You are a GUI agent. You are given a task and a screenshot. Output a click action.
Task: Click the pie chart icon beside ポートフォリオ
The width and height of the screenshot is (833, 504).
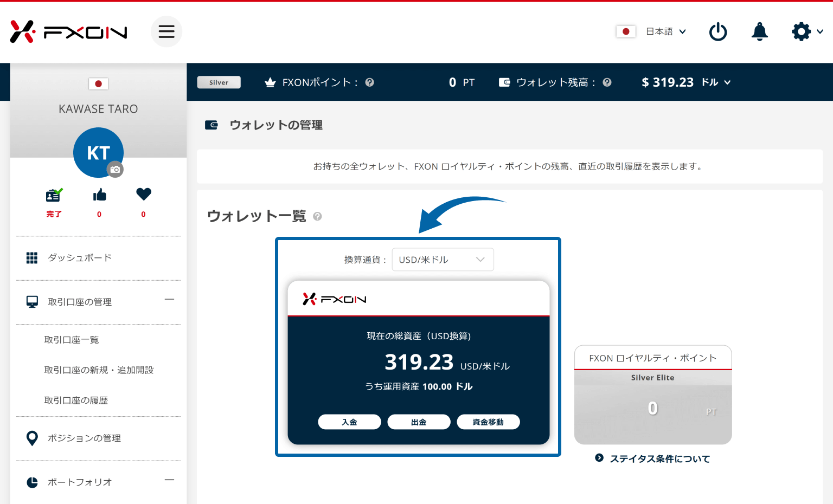point(33,482)
